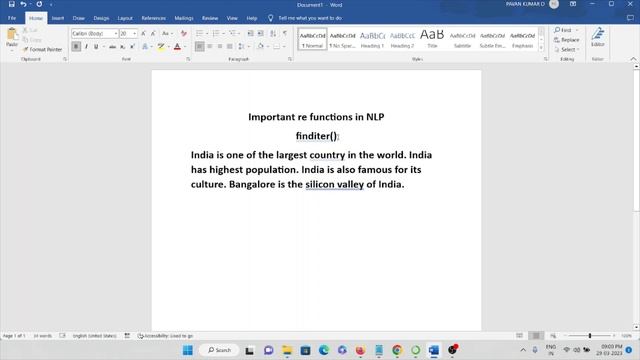Toggle Bold formatting
The height and width of the screenshot is (360, 640).
tap(76, 47)
